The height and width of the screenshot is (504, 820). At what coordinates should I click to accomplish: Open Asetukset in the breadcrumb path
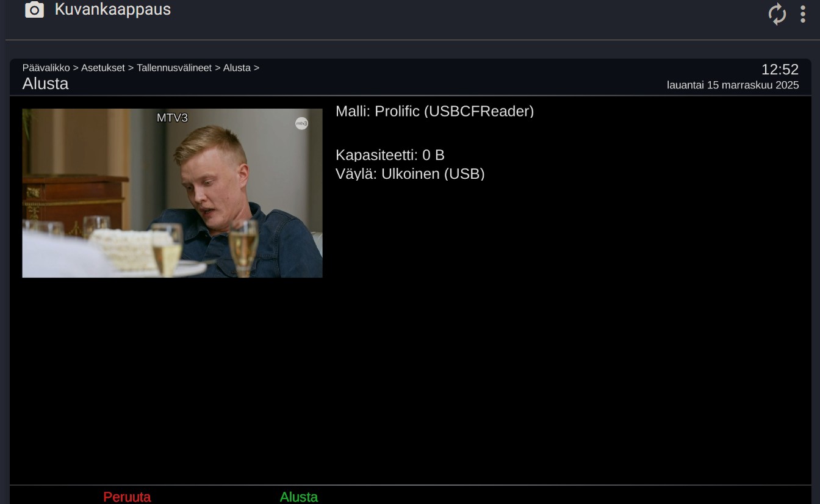click(103, 68)
